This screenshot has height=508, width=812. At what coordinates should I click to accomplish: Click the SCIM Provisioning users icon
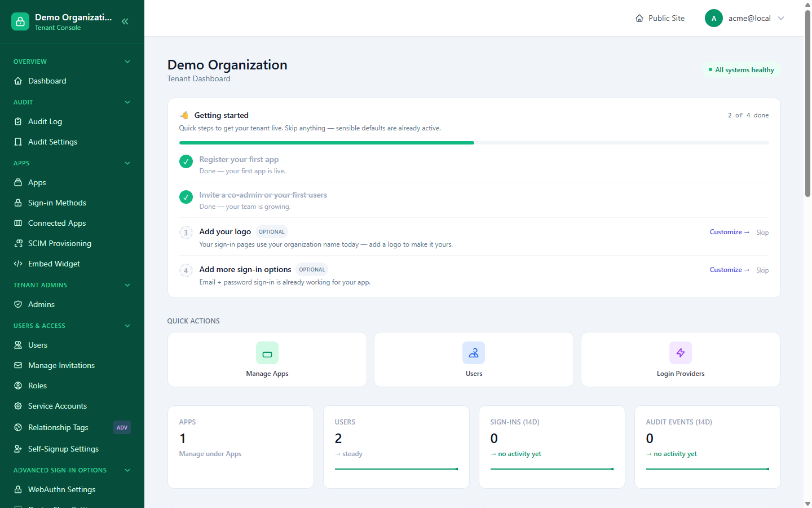click(18, 243)
